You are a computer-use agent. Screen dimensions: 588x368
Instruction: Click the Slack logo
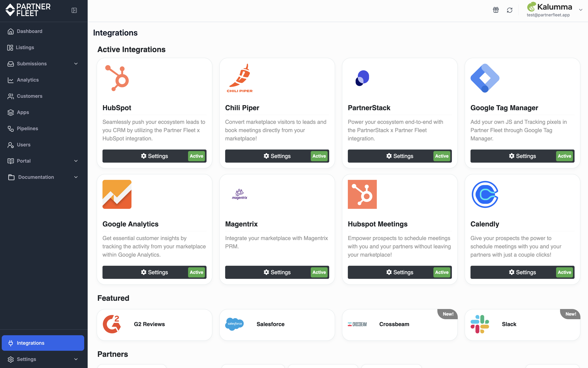click(480, 324)
